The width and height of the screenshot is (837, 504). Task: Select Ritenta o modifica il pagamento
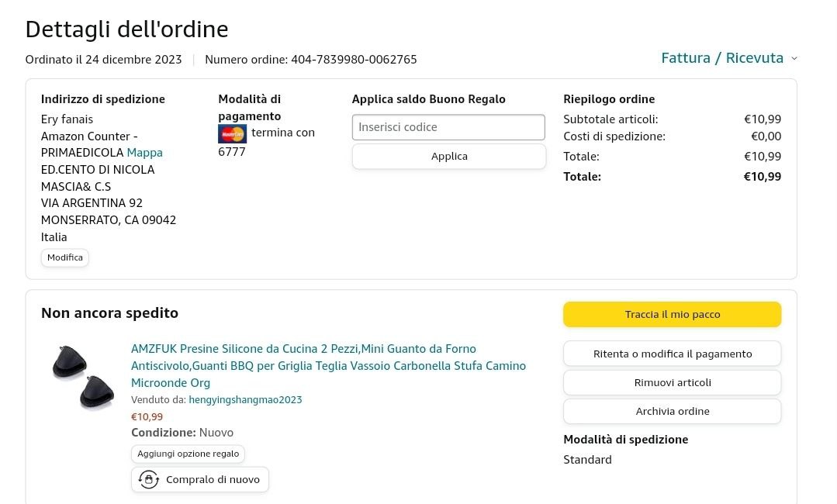[x=672, y=354]
